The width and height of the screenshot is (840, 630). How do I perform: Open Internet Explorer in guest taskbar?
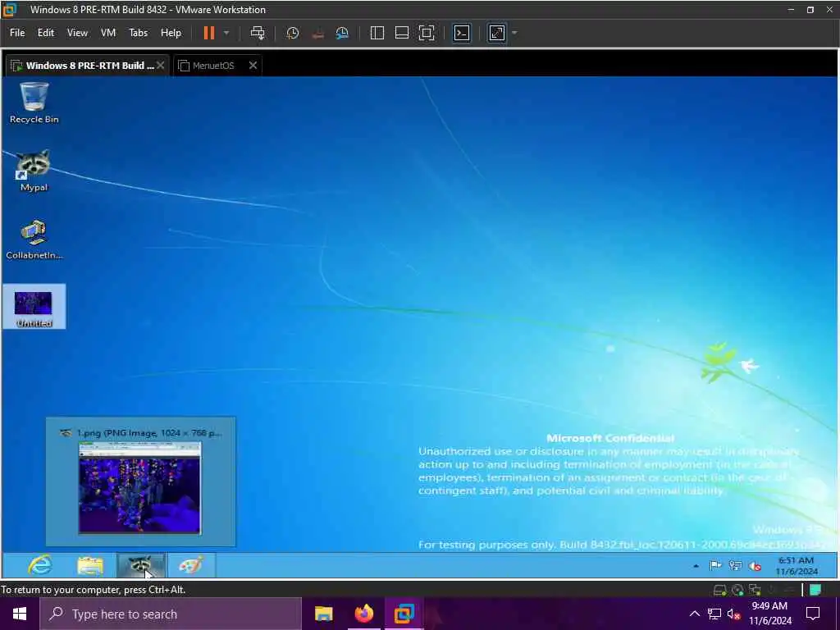40,565
